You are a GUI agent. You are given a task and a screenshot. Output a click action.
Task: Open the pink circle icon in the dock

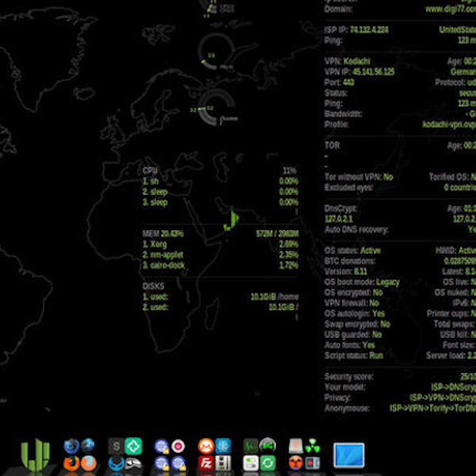[179, 446]
